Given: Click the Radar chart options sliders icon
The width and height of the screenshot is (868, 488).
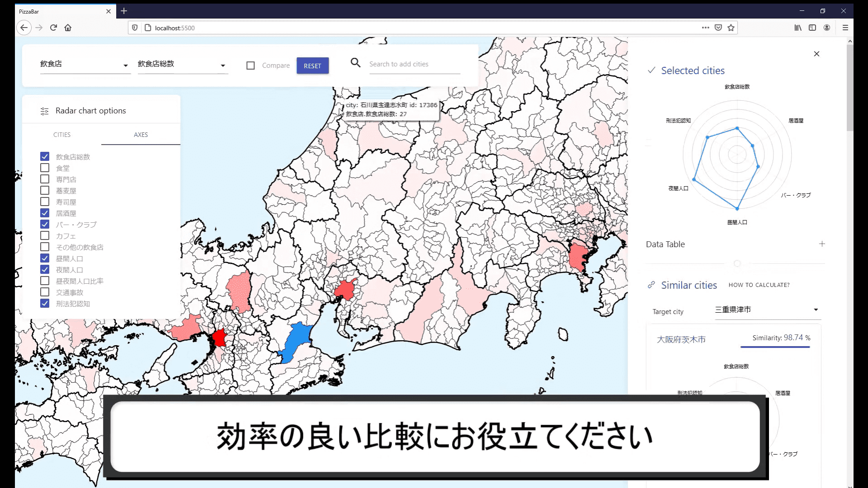Looking at the screenshot, I should [44, 111].
